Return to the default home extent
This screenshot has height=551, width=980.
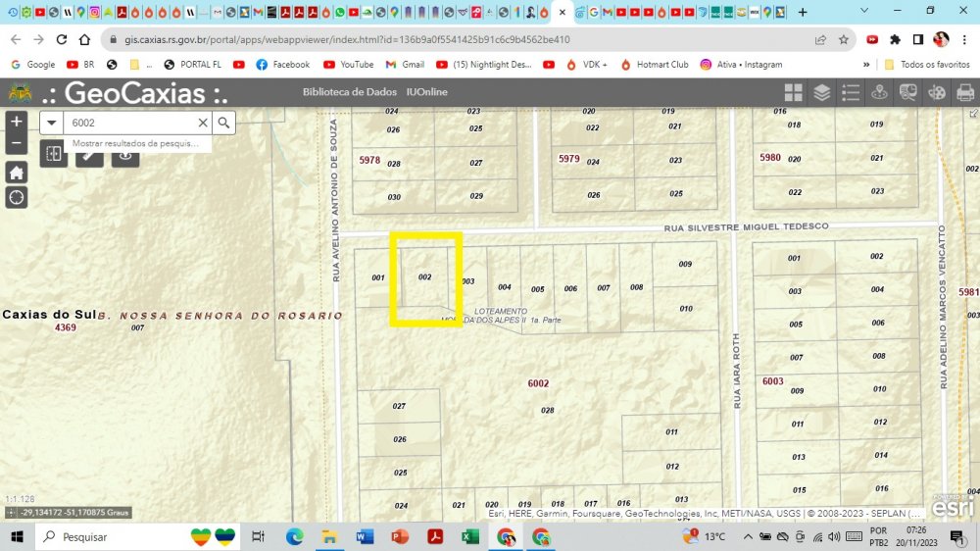[x=16, y=173]
